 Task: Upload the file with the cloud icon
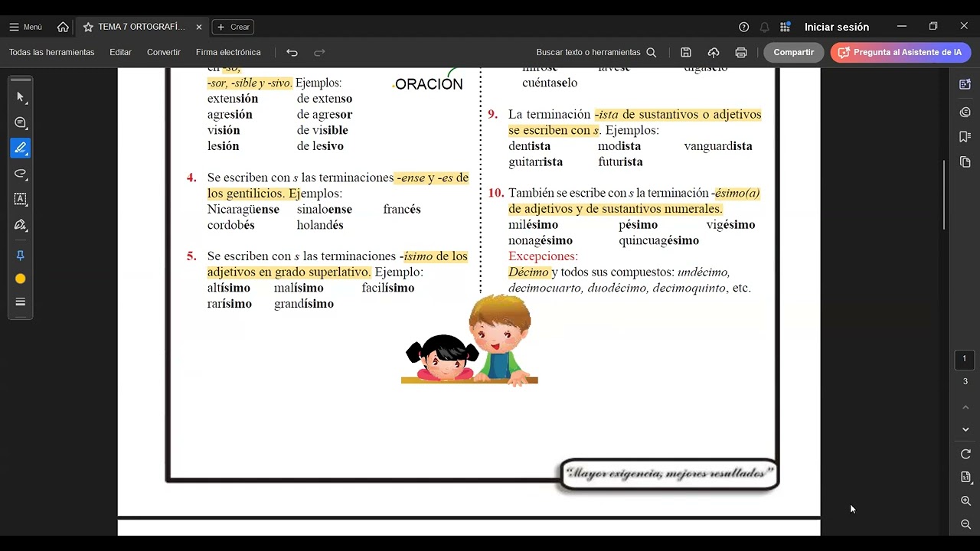pyautogui.click(x=714, y=52)
